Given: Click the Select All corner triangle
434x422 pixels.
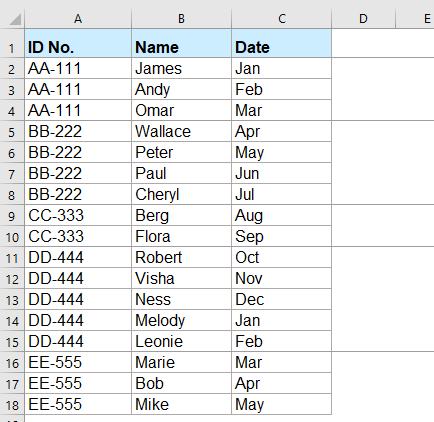Looking at the screenshot, I should click(x=15, y=19).
